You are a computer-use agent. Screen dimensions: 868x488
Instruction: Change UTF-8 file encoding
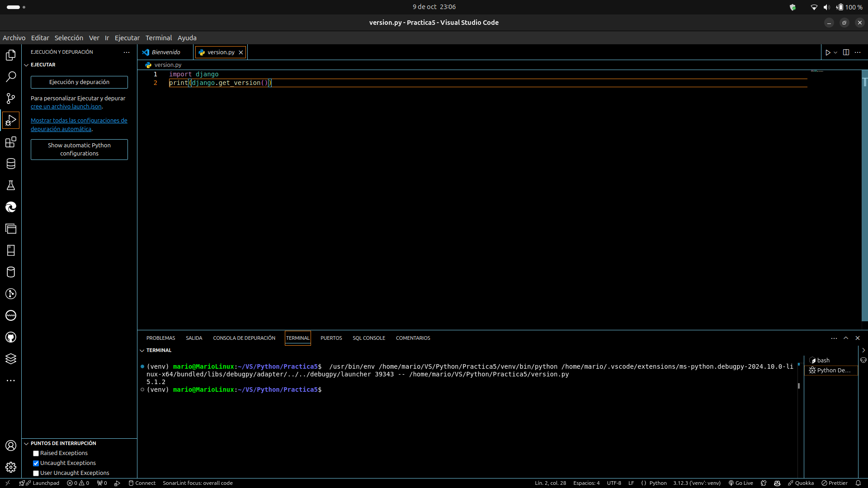(614, 483)
